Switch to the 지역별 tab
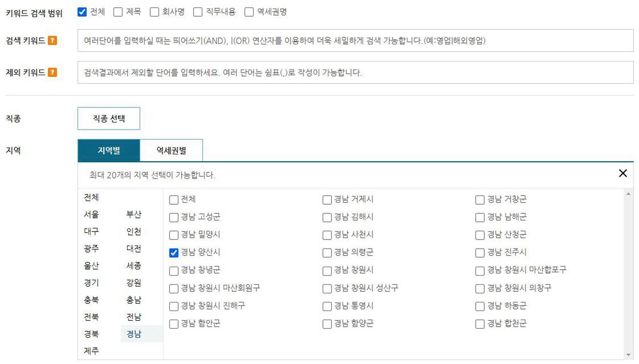 coord(108,150)
